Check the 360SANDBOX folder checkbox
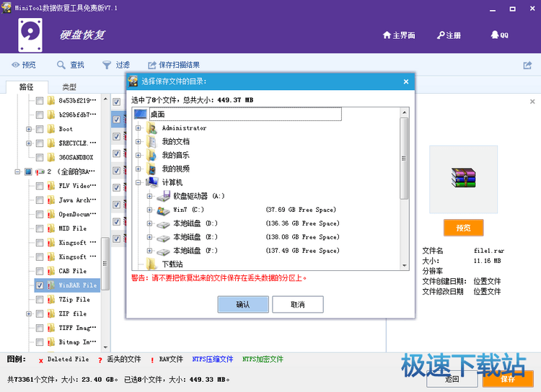This screenshot has width=541, height=392. 40,157
